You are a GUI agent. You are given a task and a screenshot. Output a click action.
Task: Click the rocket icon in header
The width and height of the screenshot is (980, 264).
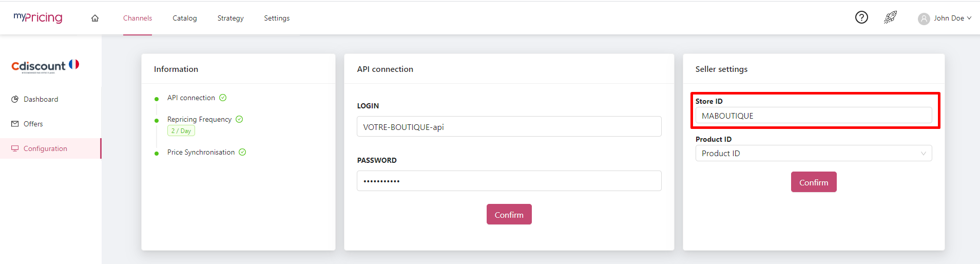[890, 17]
